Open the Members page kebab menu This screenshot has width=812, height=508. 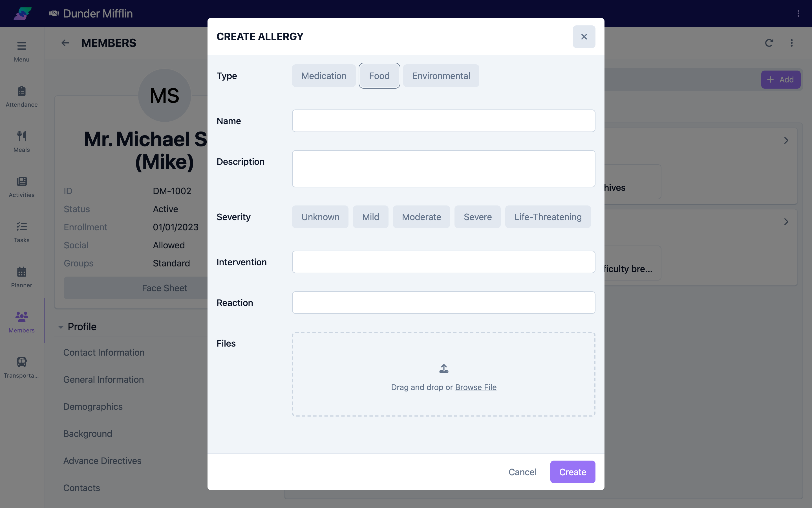[791, 43]
